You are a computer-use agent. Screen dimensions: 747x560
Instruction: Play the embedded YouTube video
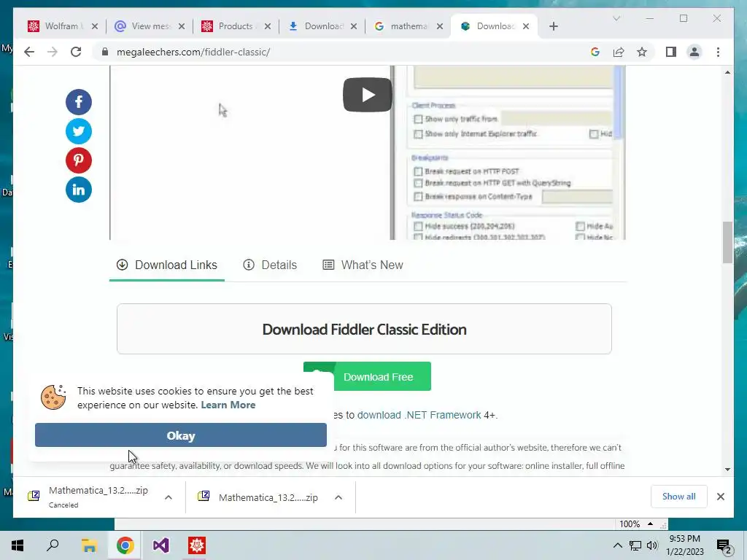(368, 95)
